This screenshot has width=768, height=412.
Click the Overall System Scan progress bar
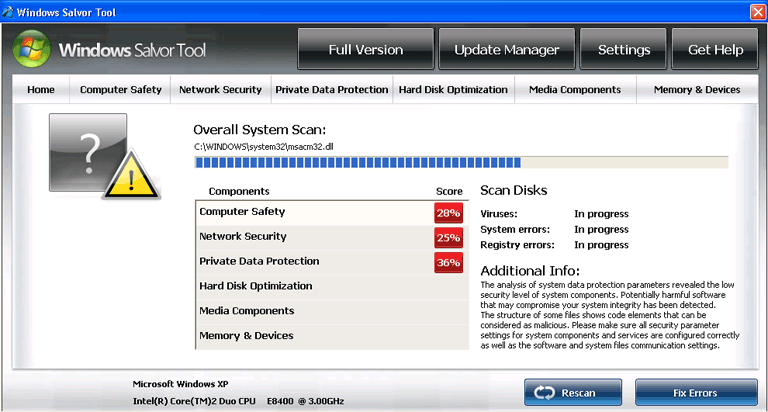(x=460, y=162)
